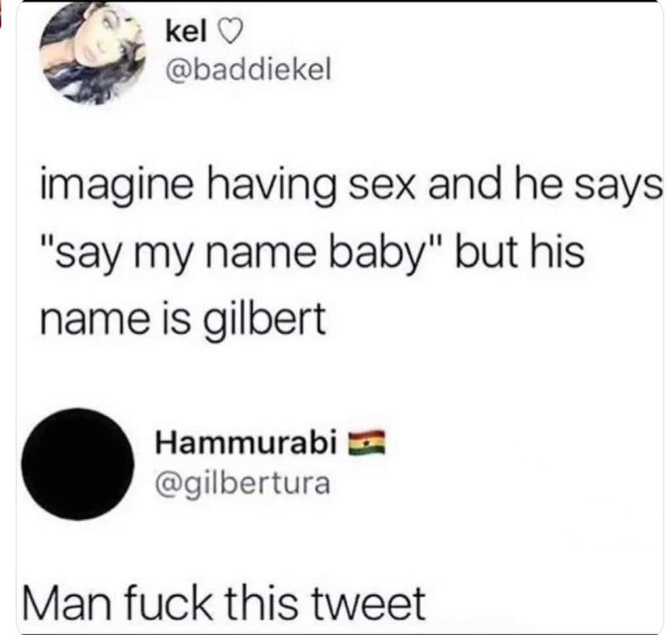Click Hammurabi's black circular avatar
The height and width of the screenshot is (635, 672).
tap(77, 464)
